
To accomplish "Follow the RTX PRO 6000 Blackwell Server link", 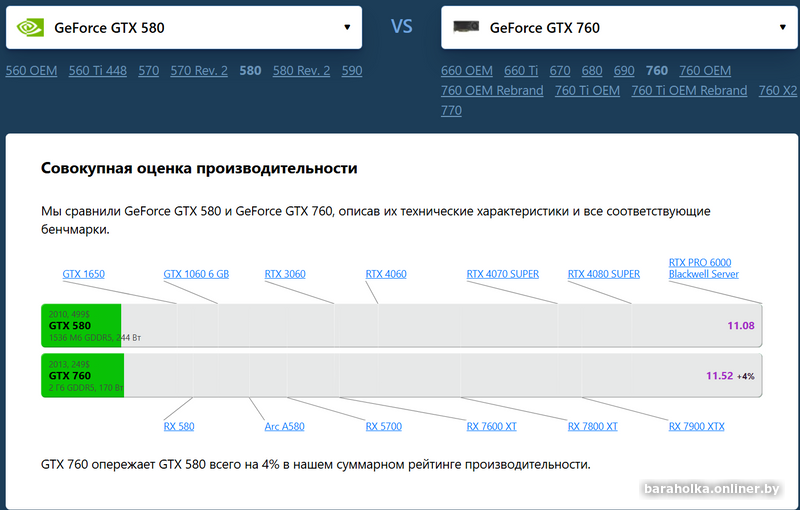I will (x=703, y=268).
